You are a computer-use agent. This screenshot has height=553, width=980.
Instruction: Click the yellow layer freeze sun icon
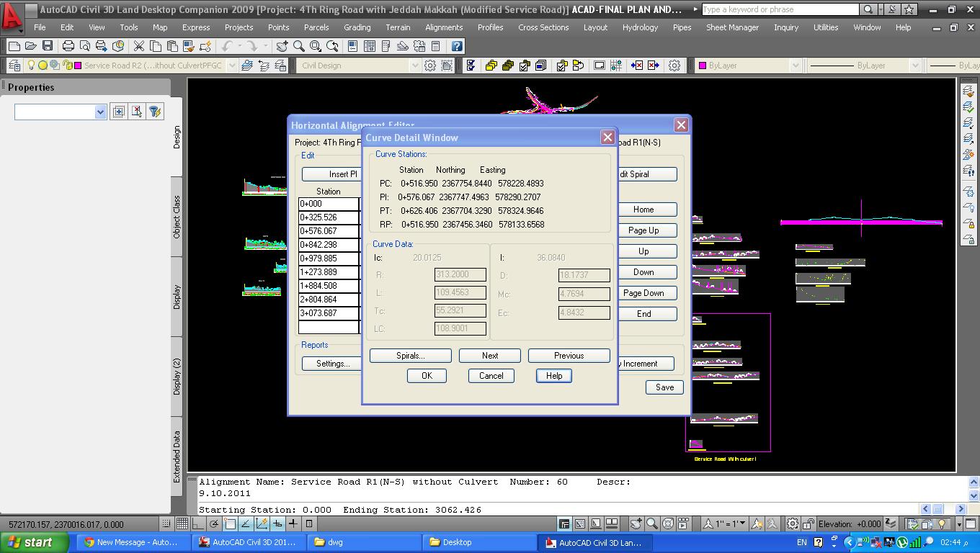[43, 66]
